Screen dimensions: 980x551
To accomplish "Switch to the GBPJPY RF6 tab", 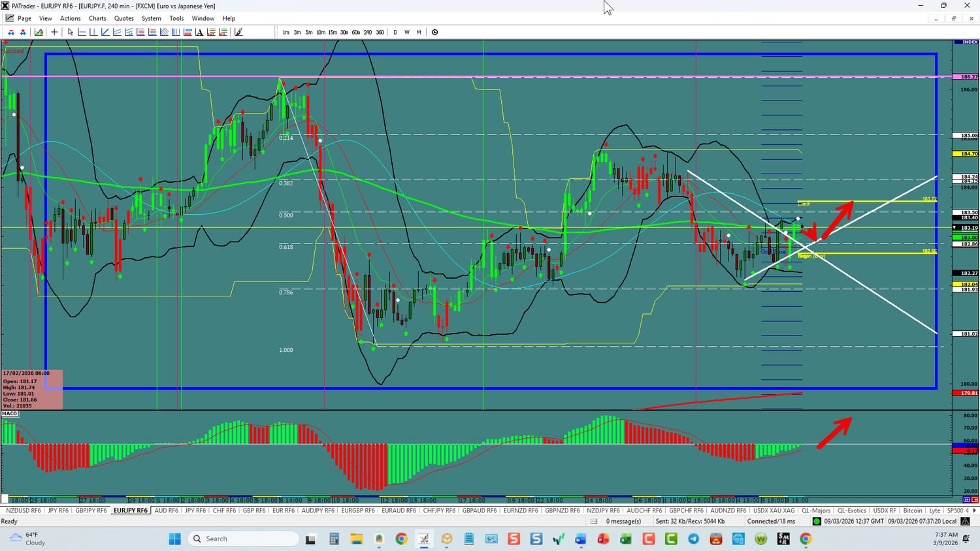I will 91,511.
